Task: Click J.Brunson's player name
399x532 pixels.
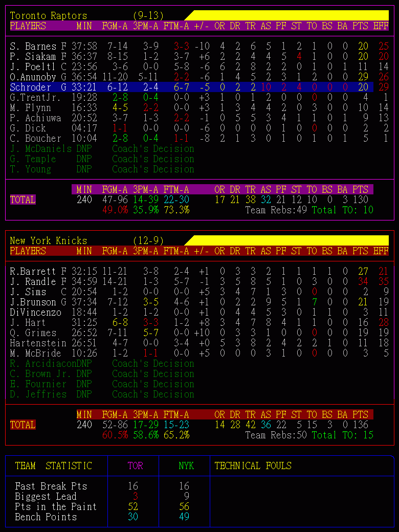Action: [33, 302]
